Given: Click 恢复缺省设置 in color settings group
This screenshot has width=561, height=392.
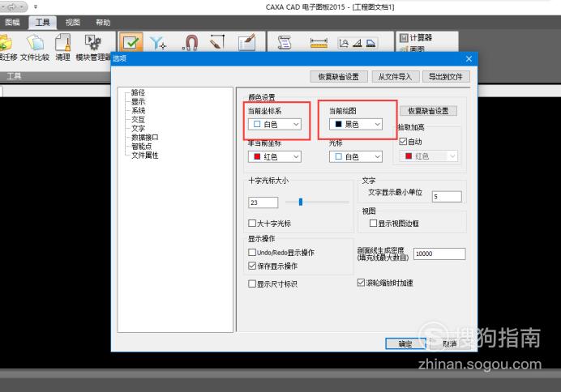Looking at the screenshot, I should (x=428, y=111).
